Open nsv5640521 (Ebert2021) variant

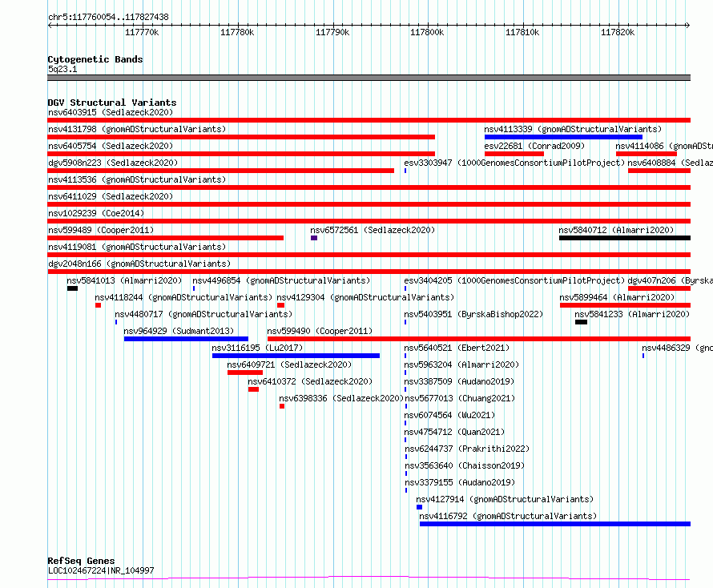457,348
